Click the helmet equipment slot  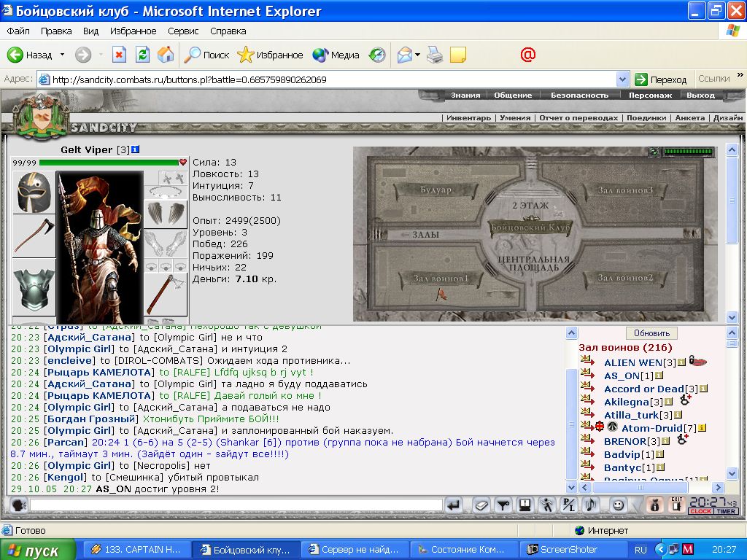pyautogui.click(x=34, y=192)
